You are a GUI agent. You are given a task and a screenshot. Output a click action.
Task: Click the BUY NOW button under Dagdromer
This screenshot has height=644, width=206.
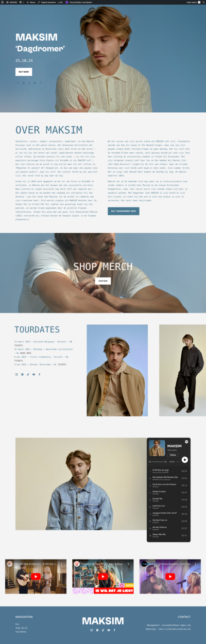(x=24, y=72)
